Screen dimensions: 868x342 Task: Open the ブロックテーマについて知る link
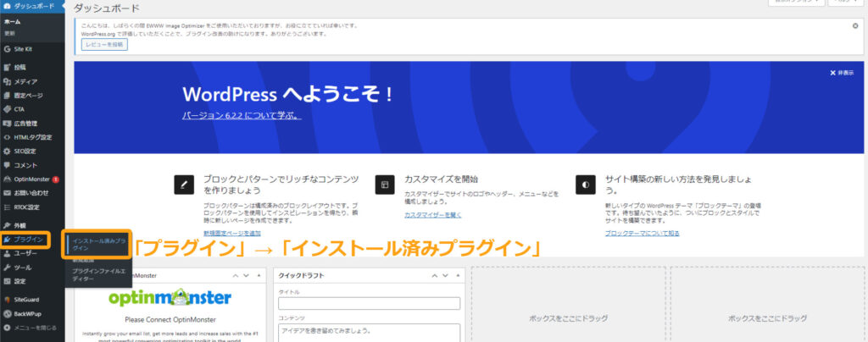click(x=643, y=233)
